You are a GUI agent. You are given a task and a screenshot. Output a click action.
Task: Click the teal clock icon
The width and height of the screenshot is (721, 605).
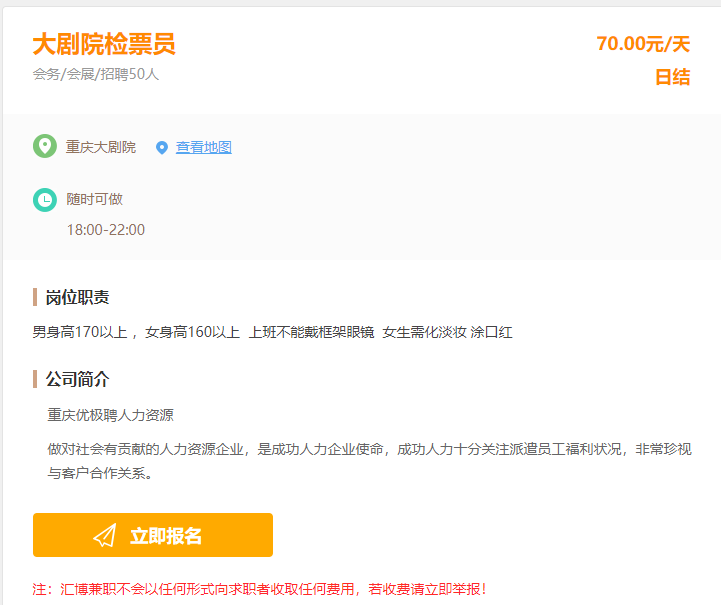pos(45,200)
